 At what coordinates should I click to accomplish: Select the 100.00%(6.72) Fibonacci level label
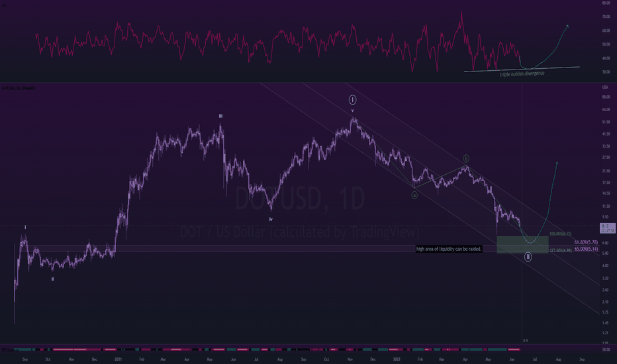560,234
